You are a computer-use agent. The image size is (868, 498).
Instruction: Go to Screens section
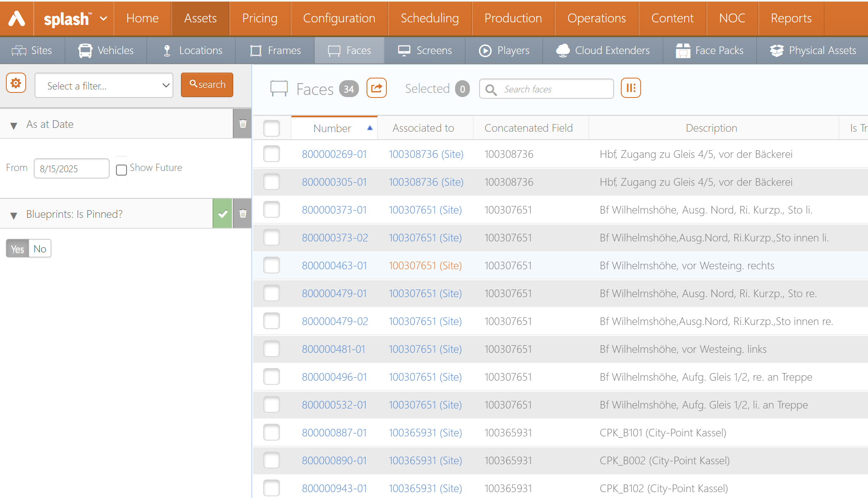(x=425, y=50)
